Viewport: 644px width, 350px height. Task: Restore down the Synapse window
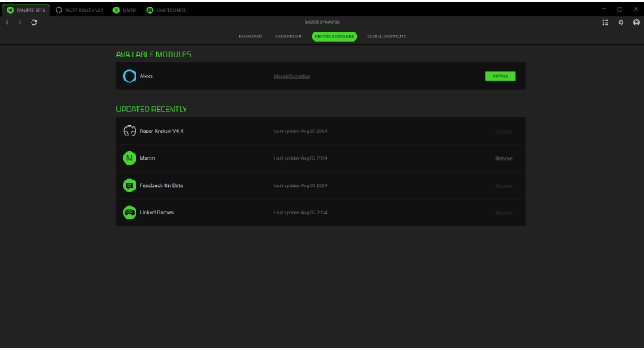point(620,9)
